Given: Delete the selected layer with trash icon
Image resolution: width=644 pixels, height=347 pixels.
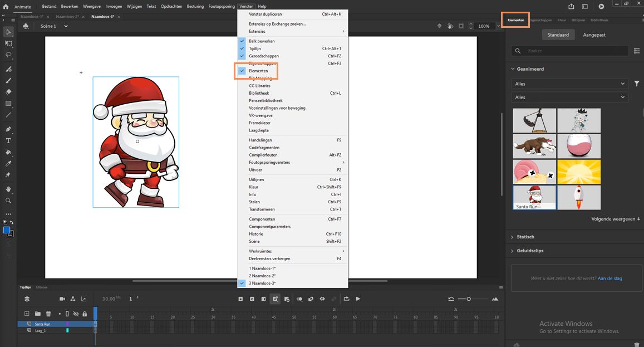Looking at the screenshot, I should point(48,314).
